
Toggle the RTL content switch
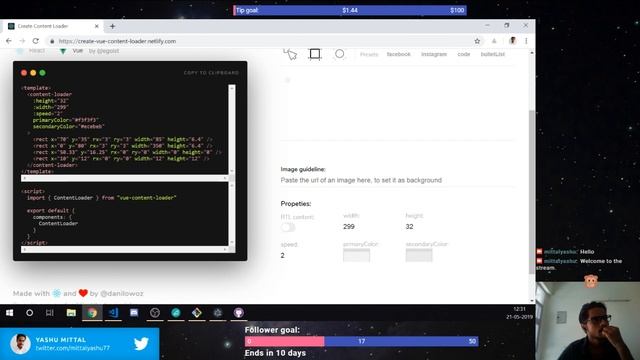tap(288, 227)
